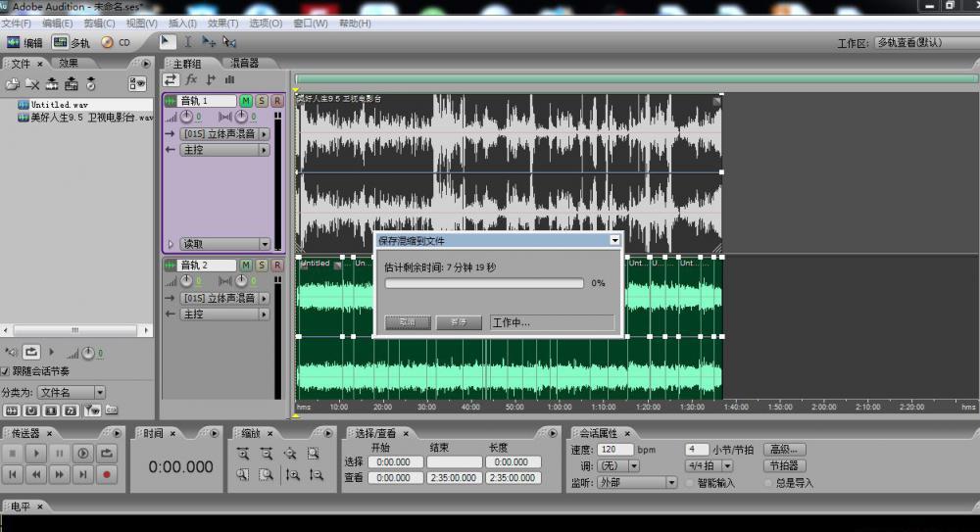980x532 pixels.
Task: Click the Play Looped button in transport
Action: coord(106,454)
